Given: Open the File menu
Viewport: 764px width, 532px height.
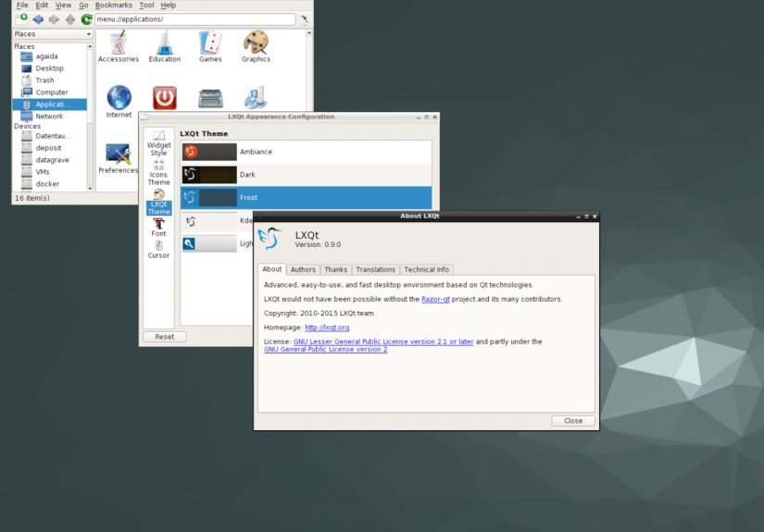Looking at the screenshot, I should click(x=22, y=5).
